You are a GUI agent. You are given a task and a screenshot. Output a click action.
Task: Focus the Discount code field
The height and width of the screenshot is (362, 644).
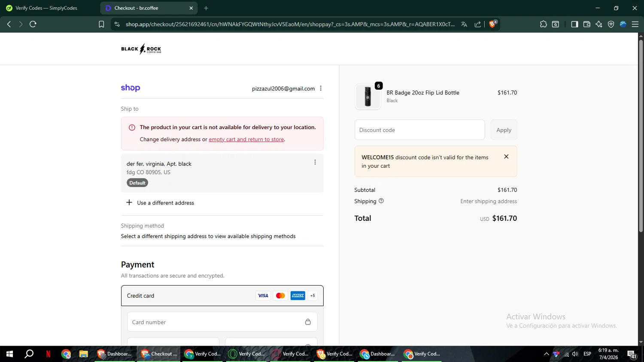(419, 130)
